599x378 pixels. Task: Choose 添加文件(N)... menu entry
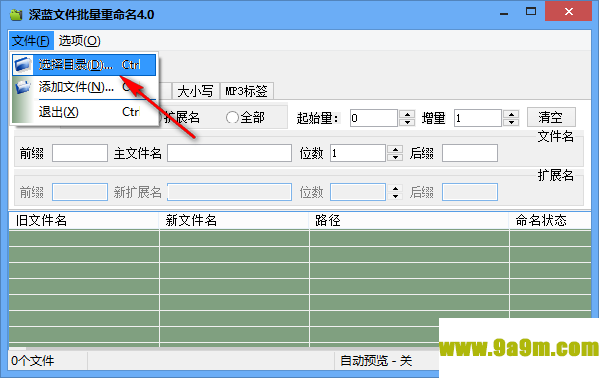click(84, 87)
